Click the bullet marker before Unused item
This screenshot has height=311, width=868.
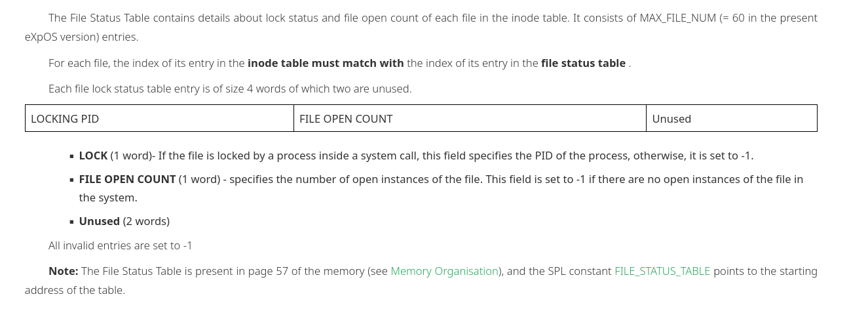(x=71, y=222)
